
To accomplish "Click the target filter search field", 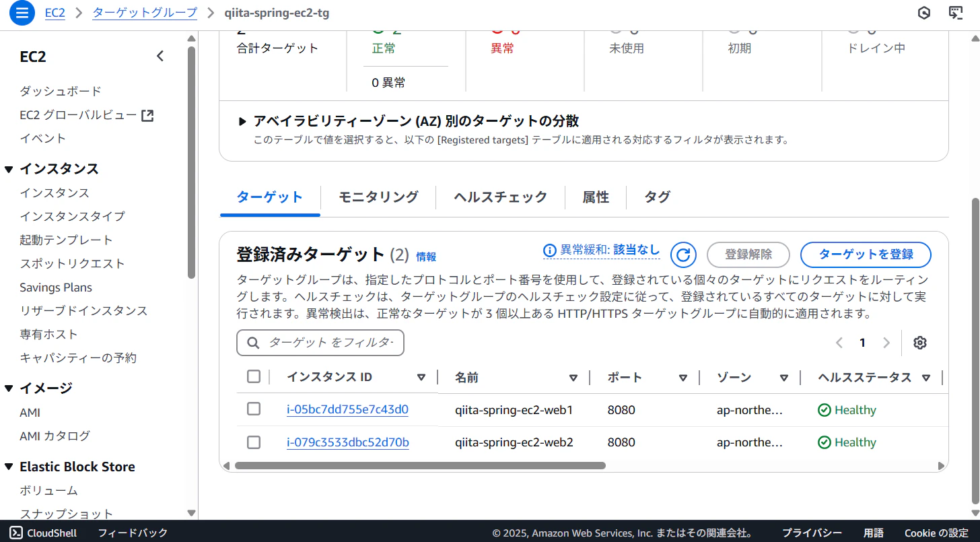I will (320, 343).
